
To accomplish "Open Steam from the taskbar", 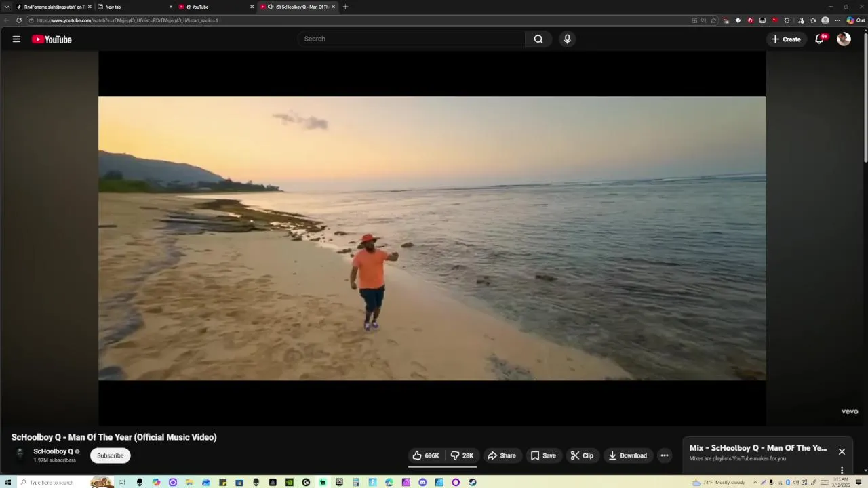I will click(x=472, y=482).
